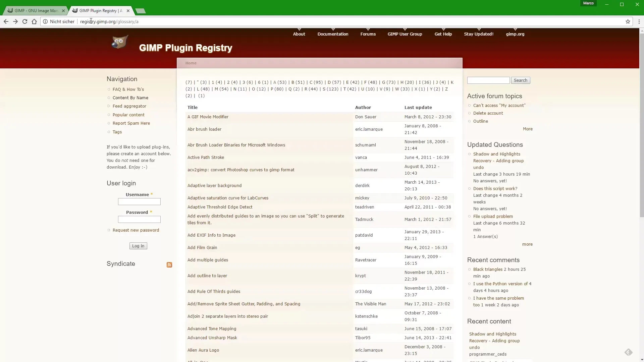Open the Documentation menu

(333, 34)
